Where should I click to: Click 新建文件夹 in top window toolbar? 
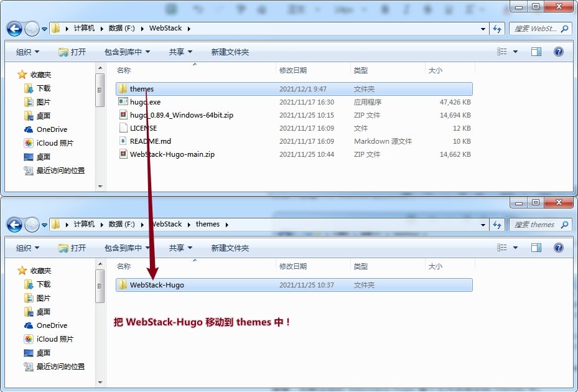[x=230, y=52]
